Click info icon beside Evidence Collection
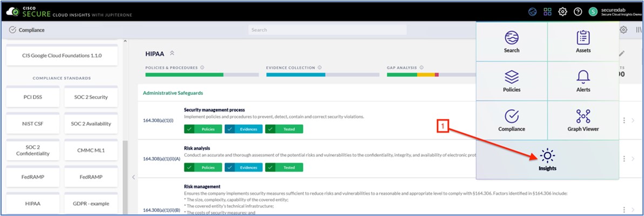 coord(319,68)
